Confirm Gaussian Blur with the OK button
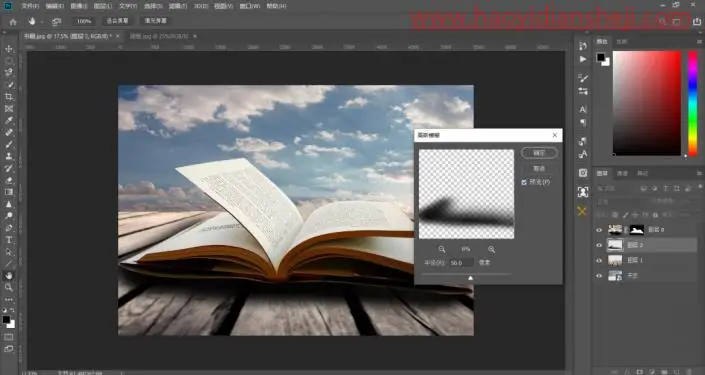Viewport: 705px width, 375px height. point(539,153)
